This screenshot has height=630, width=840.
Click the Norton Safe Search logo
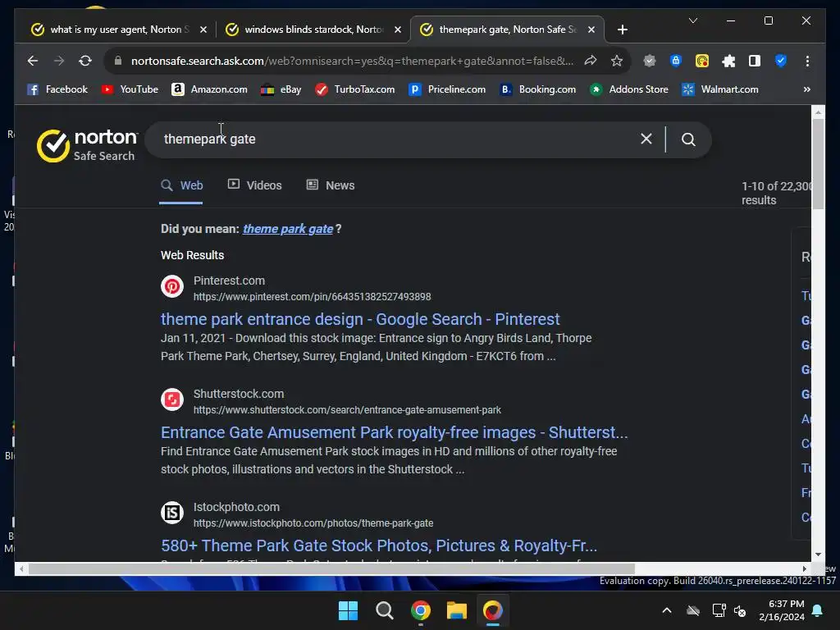click(87, 145)
